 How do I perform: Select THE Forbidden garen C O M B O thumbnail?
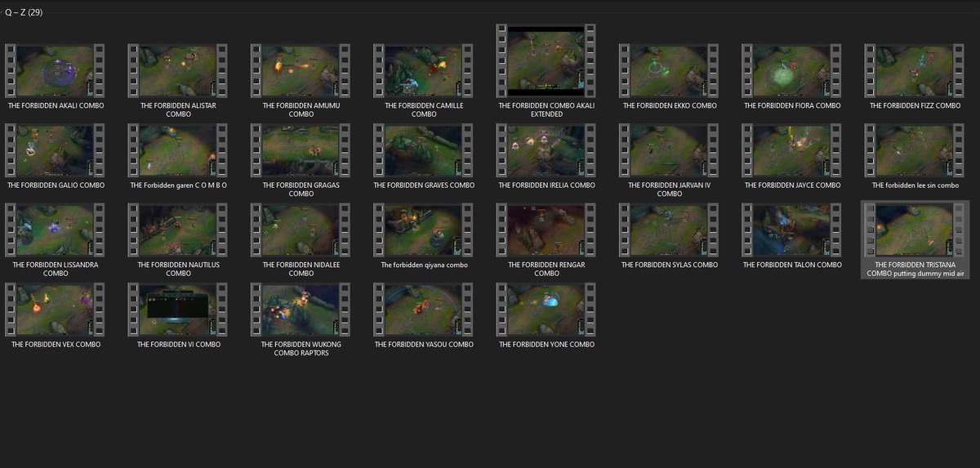pyautogui.click(x=178, y=150)
